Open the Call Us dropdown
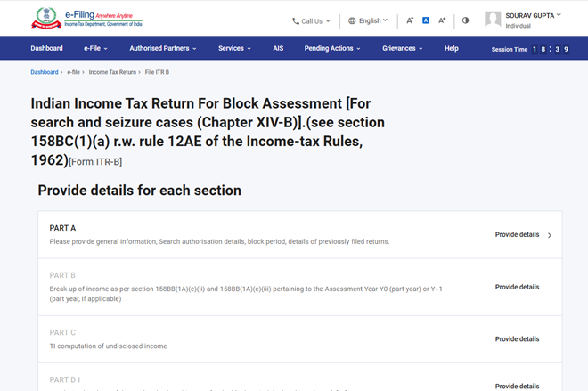The height and width of the screenshot is (391, 588). 311,20
